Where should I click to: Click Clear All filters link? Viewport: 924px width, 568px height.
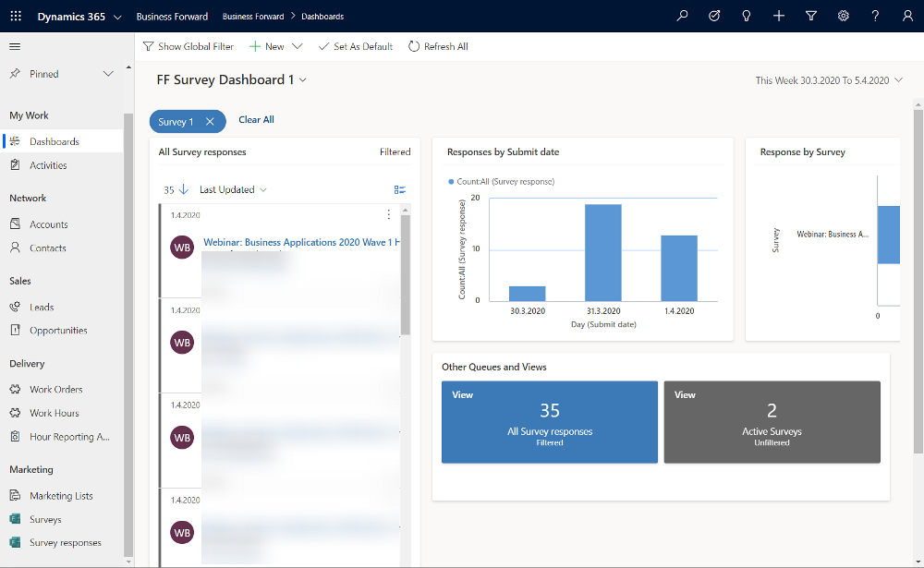point(256,120)
